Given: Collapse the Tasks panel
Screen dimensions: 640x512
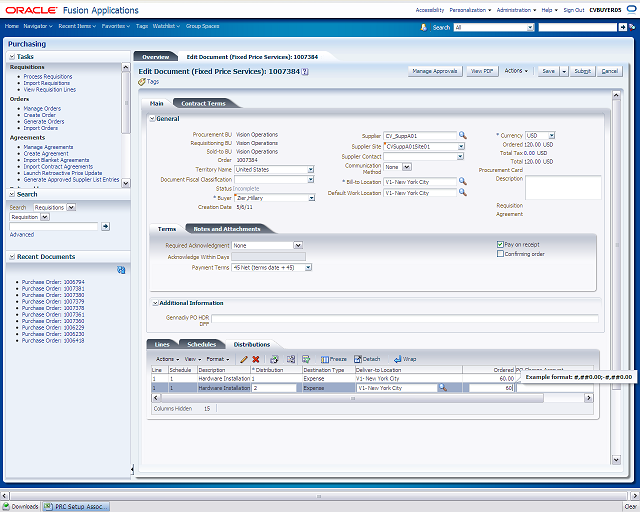Looking at the screenshot, I should (x=12, y=57).
